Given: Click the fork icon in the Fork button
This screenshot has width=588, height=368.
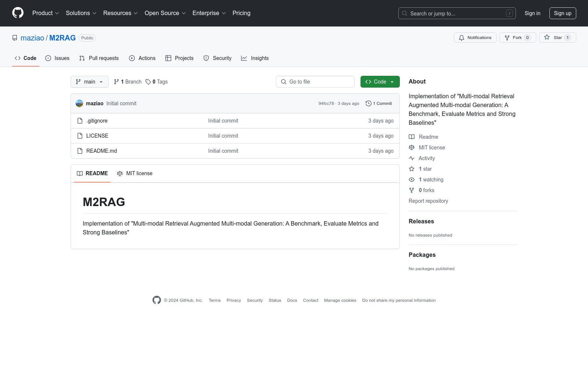Looking at the screenshot, I should 507,38.
